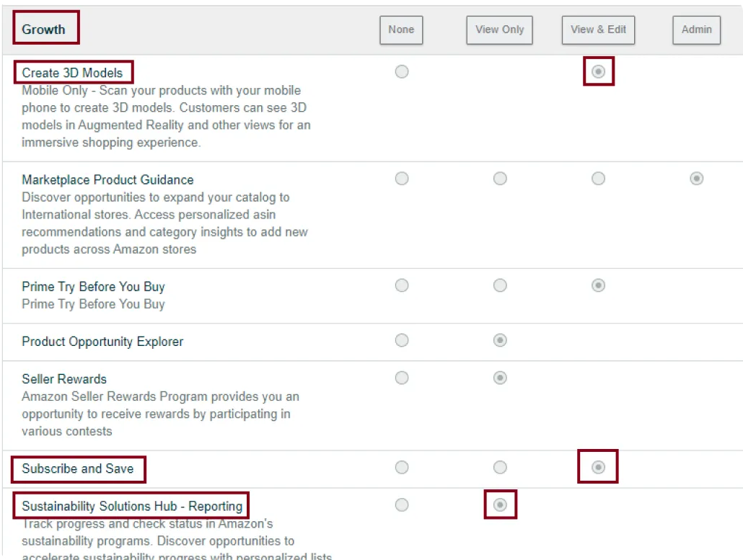Click the Sustainability Solutions Hub - Reporting title
The height and width of the screenshot is (560, 743).
[132, 506]
